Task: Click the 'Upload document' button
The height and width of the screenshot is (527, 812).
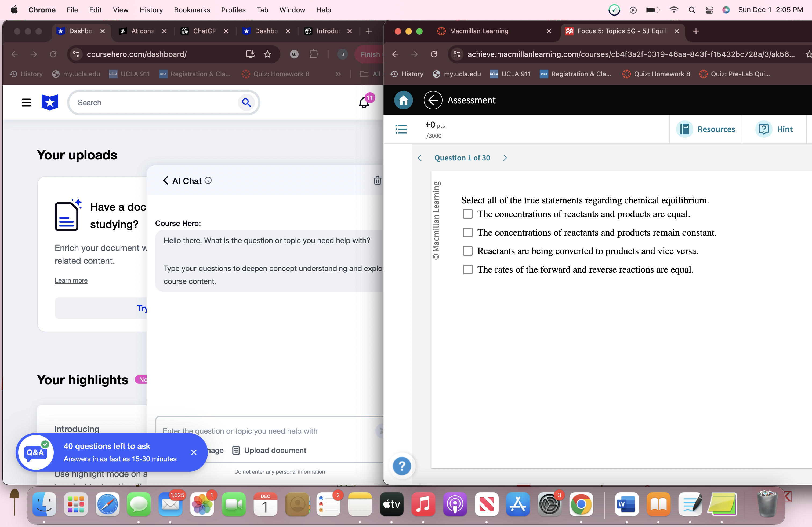Action: 275,450
